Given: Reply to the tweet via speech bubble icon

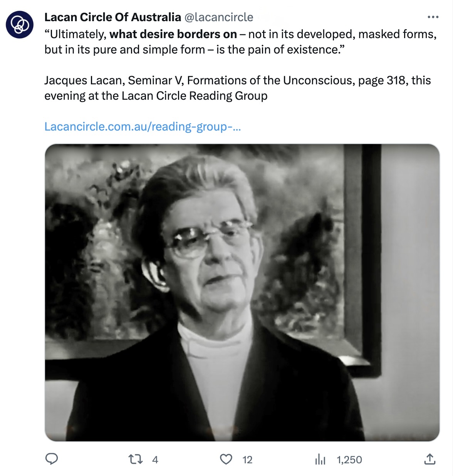Looking at the screenshot, I should click(x=52, y=459).
